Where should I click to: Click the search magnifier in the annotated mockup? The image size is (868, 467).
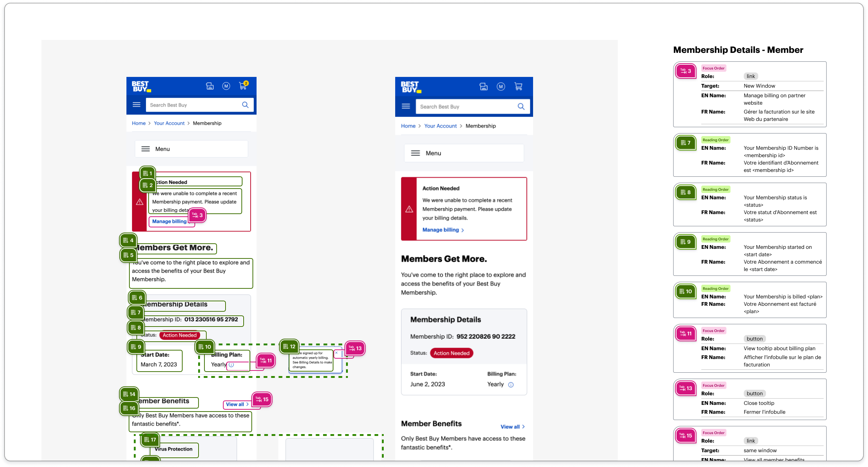245,105
